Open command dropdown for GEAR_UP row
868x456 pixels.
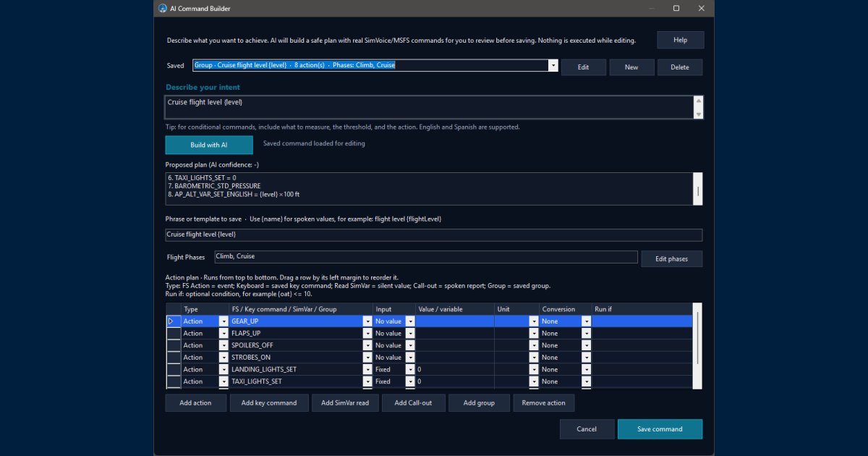pyautogui.click(x=367, y=321)
